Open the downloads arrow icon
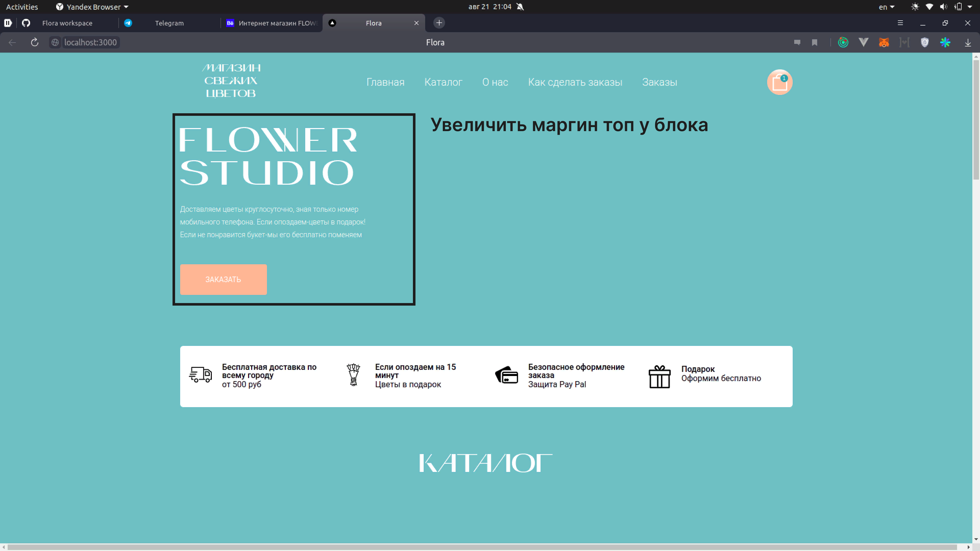This screenshot has height=551, width=980. click(x=967, y=42)
